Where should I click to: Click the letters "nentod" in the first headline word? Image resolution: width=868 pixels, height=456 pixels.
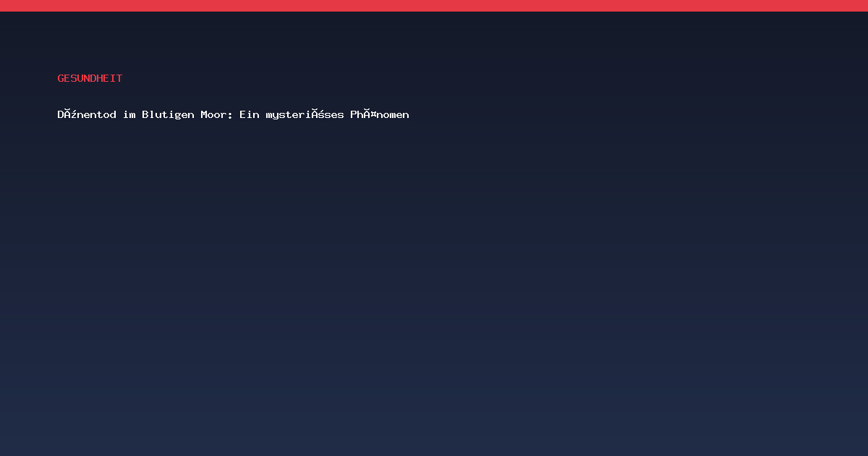(x=97, y=114)
